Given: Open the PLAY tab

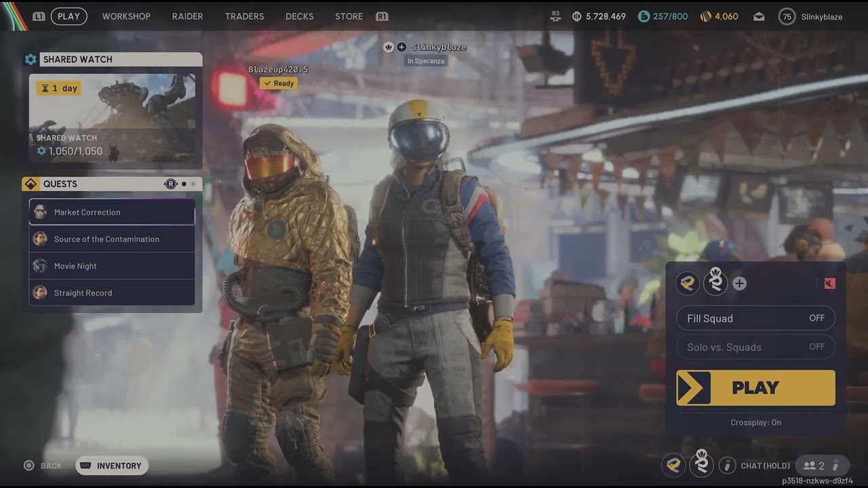Looking at the screenshot, I should (68, 16).
